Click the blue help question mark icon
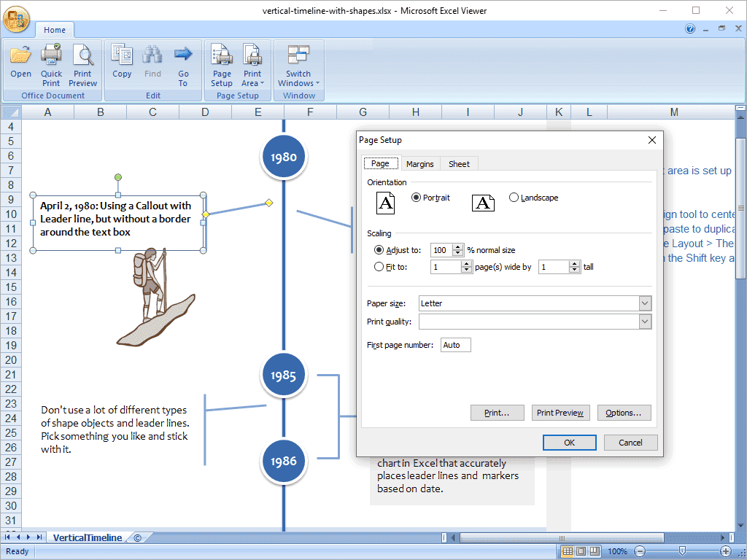The height and width of the screenshot is (560, 747). (x=690, y=29)
